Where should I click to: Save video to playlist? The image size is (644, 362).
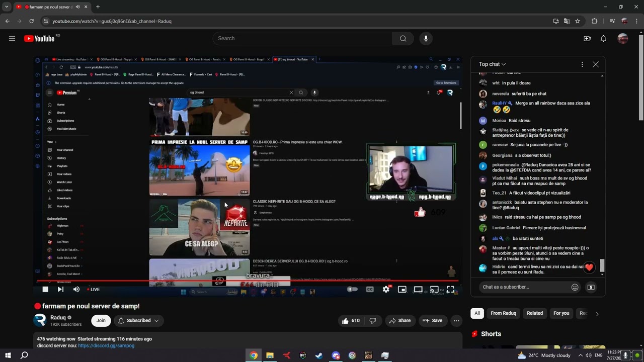[x=432, y=320]
